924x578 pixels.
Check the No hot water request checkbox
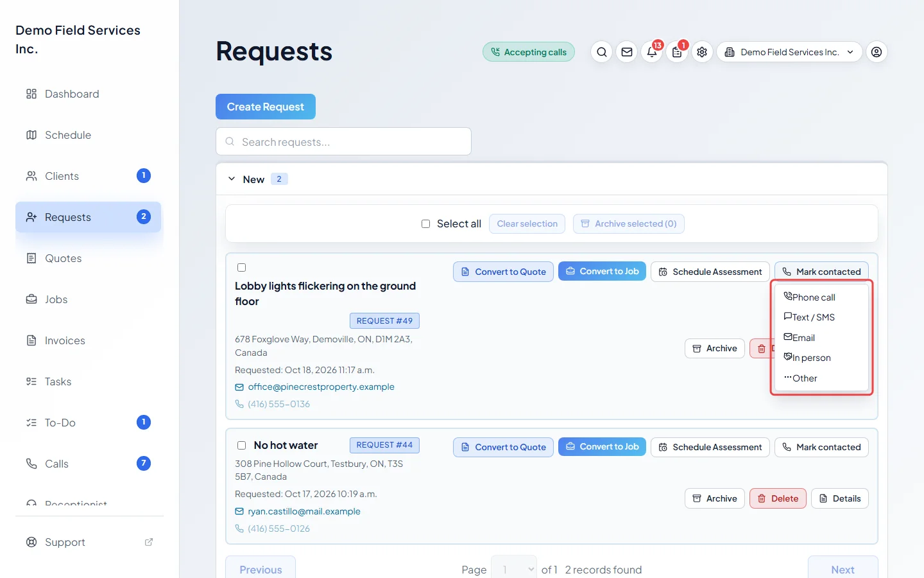pos(242,445)
